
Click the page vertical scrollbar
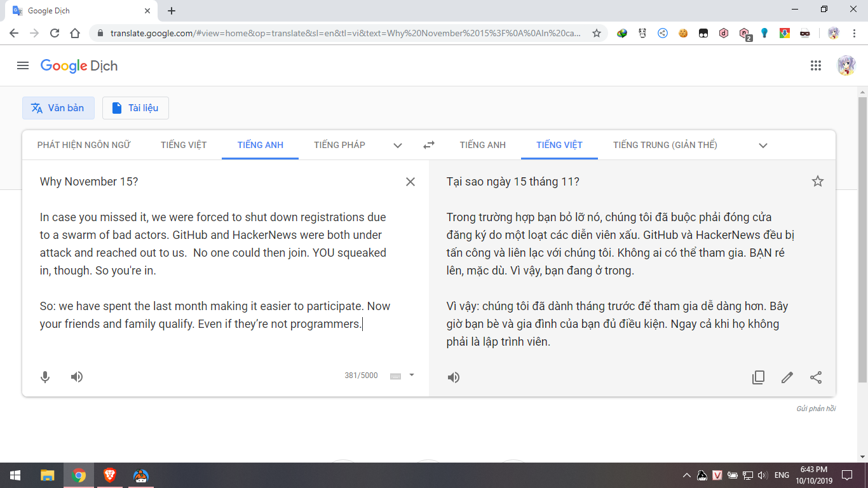coord(862,239)
